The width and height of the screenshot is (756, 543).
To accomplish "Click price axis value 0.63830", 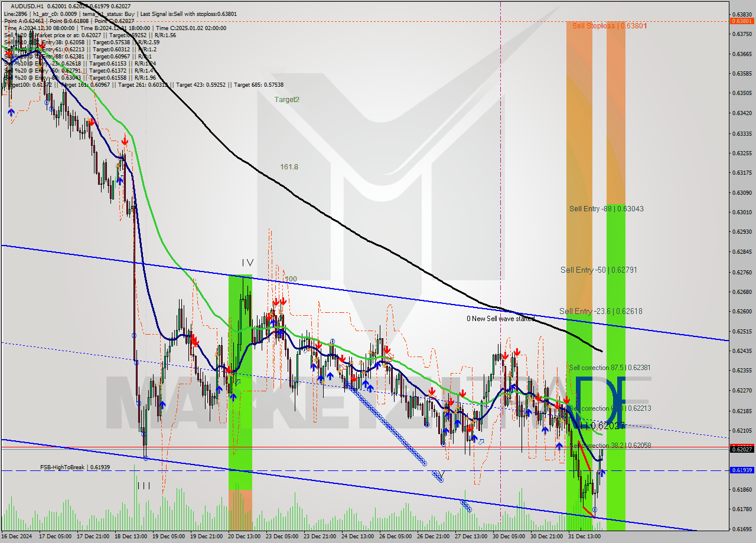I will [x=742, y=14].
